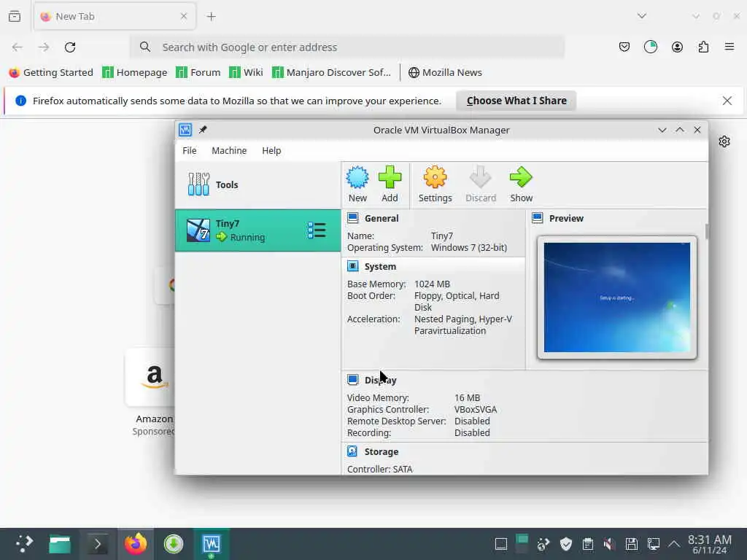Image resolution: width=747 pixels, height=560 pixels.
Task: Click the VirtualBox window menu icon in title bar
Action: (185, 130)
